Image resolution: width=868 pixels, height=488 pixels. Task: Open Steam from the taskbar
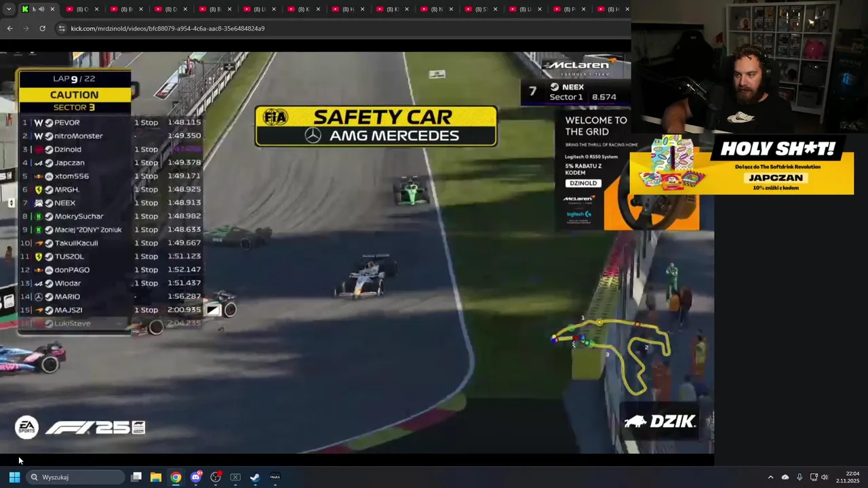(x=255, y=477)
